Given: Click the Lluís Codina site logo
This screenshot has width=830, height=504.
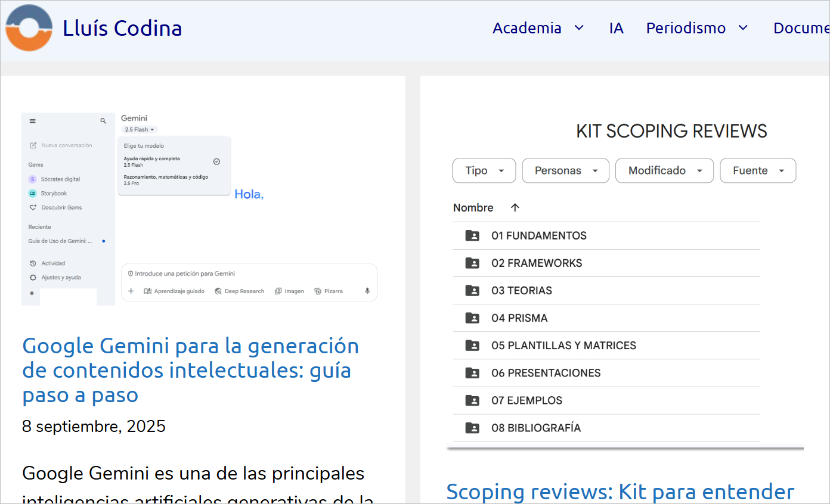Looking at the screenshot, I should click(29, 28).
